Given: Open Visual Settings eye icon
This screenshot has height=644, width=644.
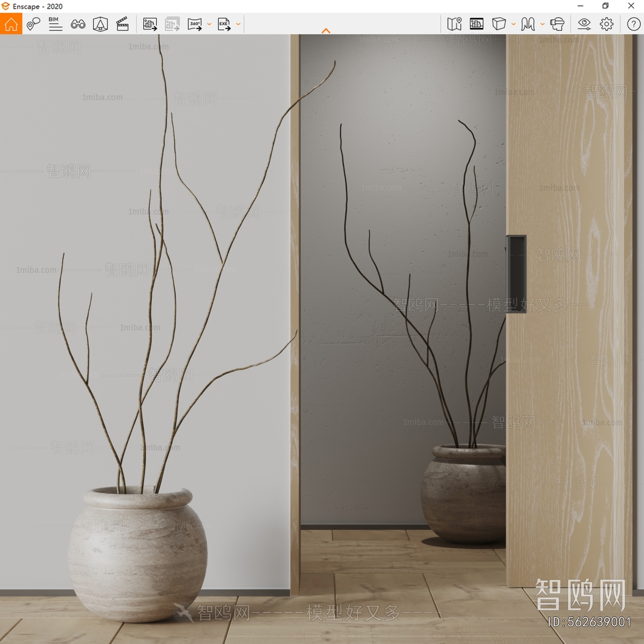Looking at the screenshot, I should coord(584,24).
